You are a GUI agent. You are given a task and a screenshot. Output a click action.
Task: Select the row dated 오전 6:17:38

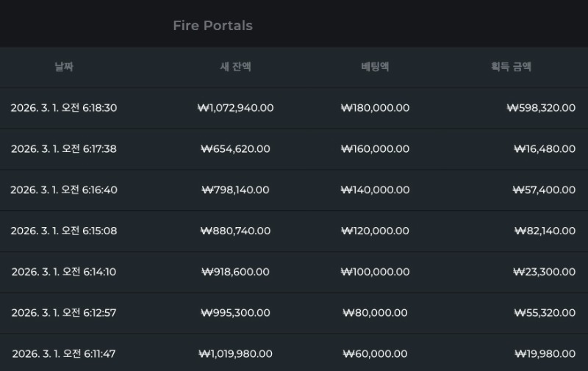point(64,149)
